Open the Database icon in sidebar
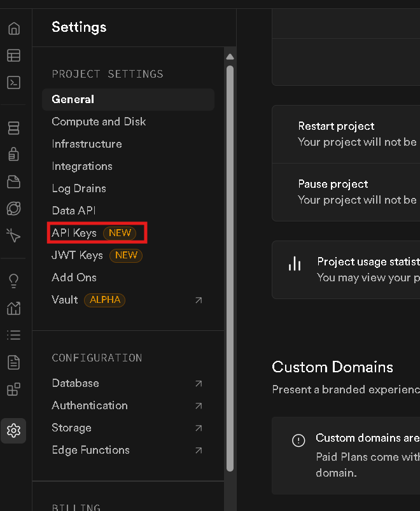420x511 pixels. click(x=13, y=128)
